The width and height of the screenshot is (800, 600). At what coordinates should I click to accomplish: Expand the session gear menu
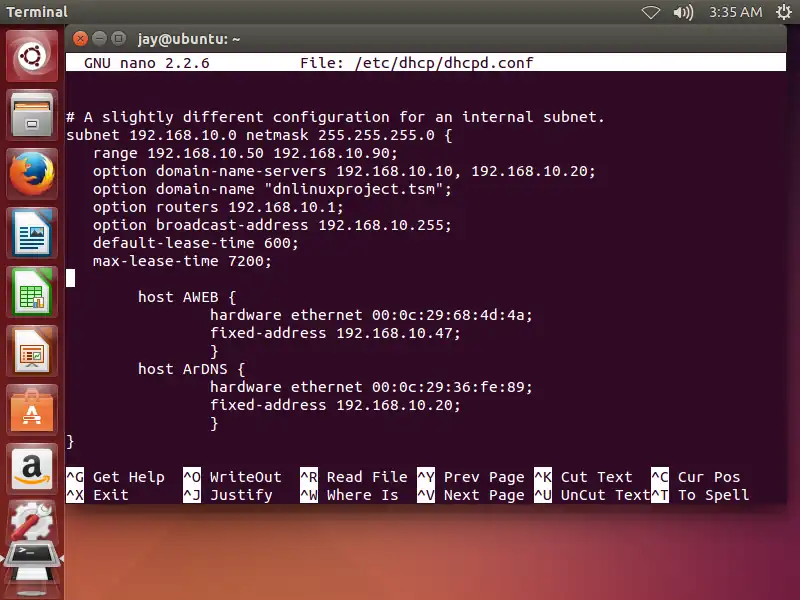coord(780,13)
